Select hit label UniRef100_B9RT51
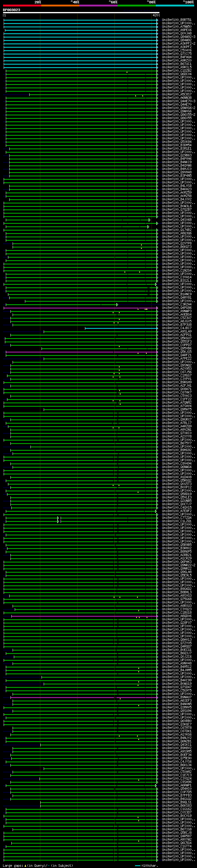 176,20
